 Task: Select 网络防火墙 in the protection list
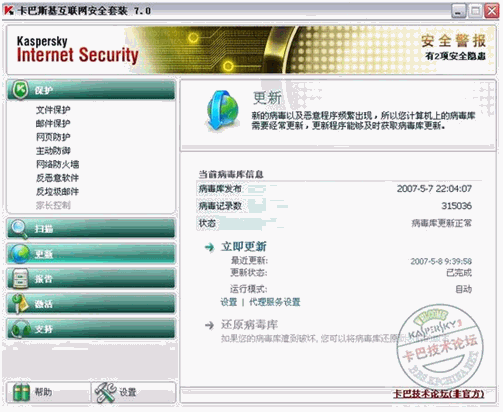(x=57, y=164)
